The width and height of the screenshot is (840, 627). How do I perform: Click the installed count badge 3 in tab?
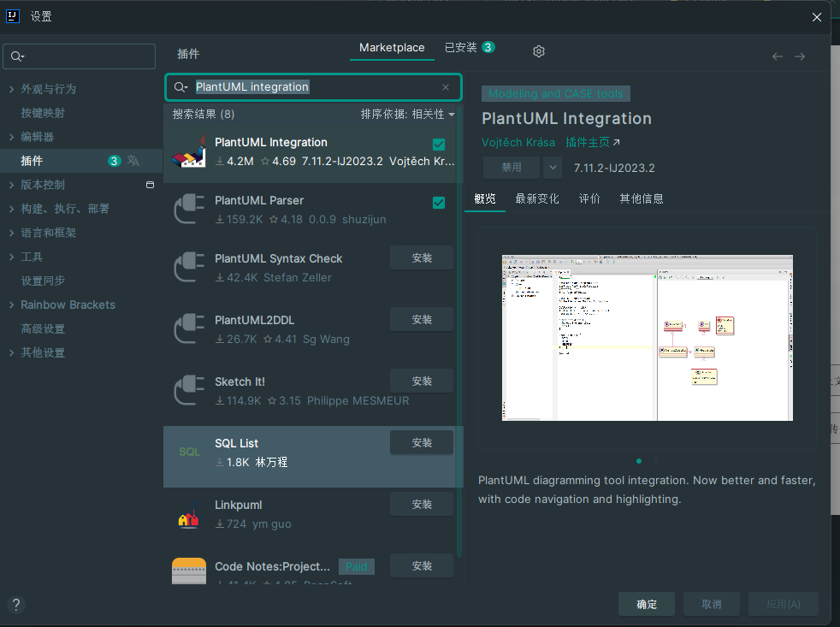[x=488, y=47]
